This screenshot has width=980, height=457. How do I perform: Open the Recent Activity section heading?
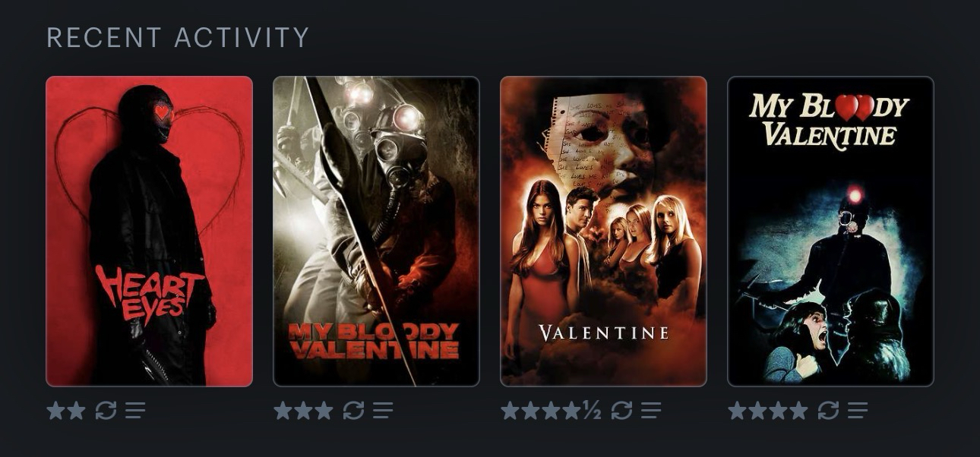click(178, 37)
